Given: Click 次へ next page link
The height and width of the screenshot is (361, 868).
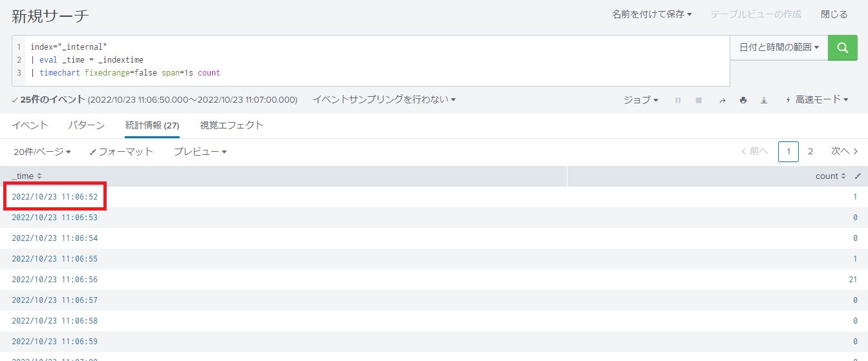Looking at the screenshot, I should point(845,151).
